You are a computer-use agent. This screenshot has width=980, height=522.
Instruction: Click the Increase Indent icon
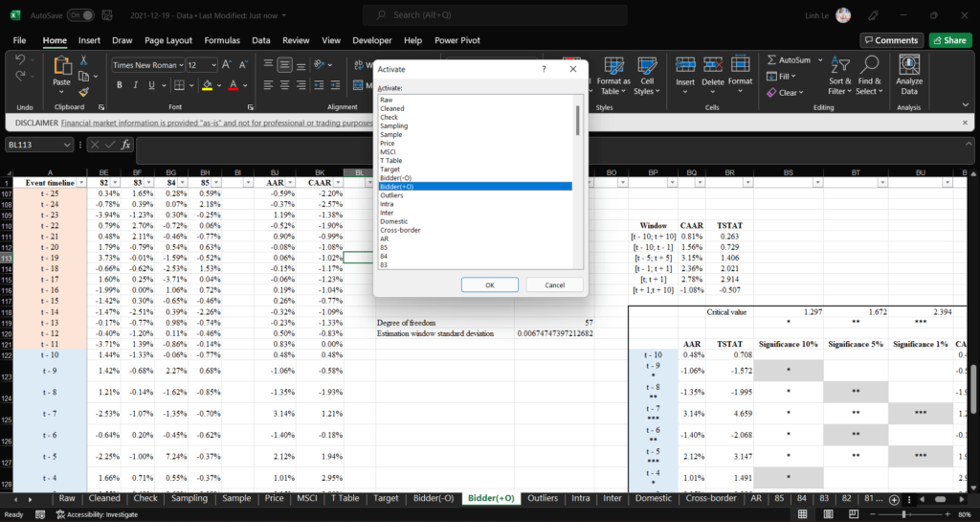335,85
